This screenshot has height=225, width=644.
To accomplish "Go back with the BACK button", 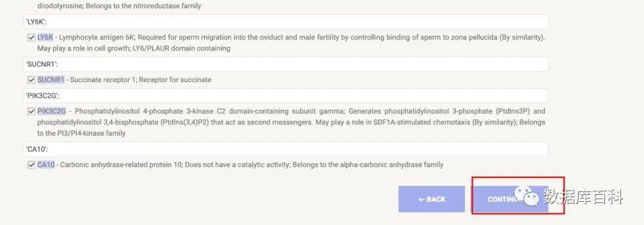I will tap(432, 199).
